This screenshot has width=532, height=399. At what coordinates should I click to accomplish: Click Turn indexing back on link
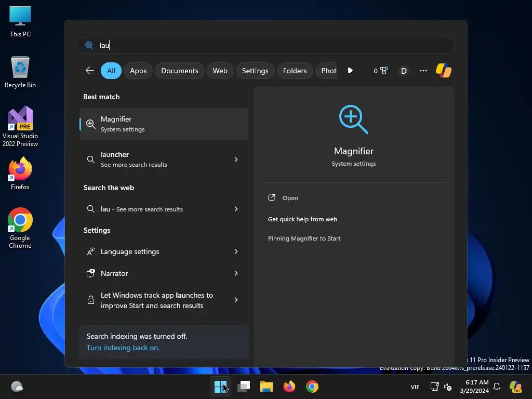[123, 348]
